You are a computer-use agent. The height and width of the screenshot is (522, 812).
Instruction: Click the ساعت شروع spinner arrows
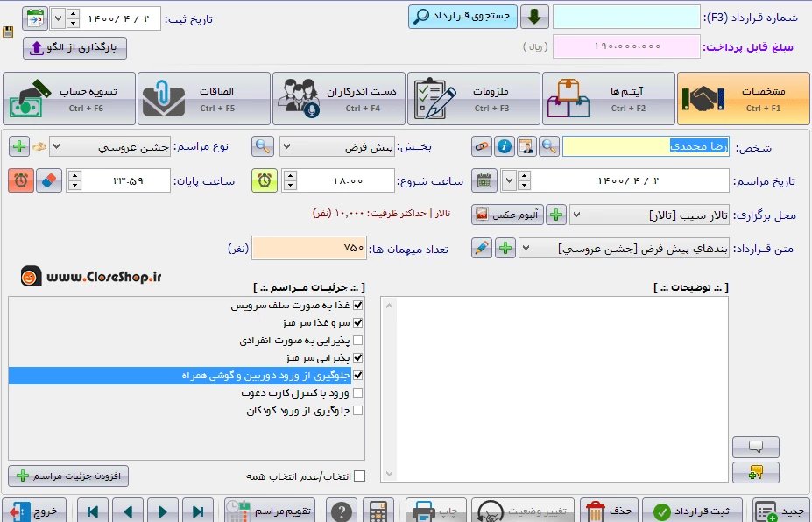click(x=289, y=180)
